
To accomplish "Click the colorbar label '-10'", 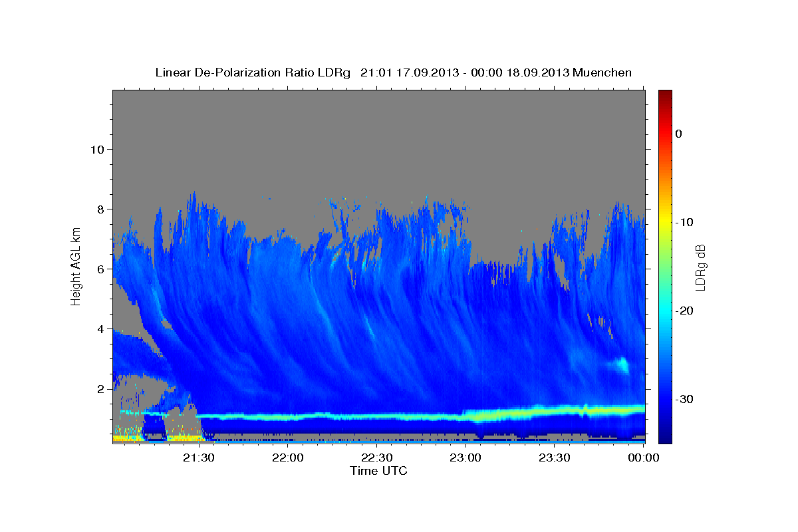I will [x=685, y=222].
